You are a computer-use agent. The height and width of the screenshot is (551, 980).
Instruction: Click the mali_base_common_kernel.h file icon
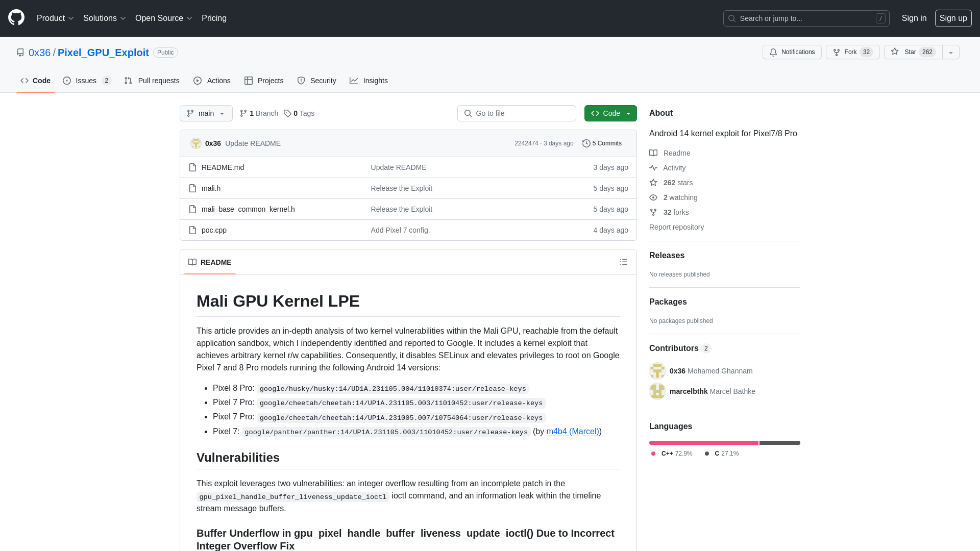[x=192, y=209]
